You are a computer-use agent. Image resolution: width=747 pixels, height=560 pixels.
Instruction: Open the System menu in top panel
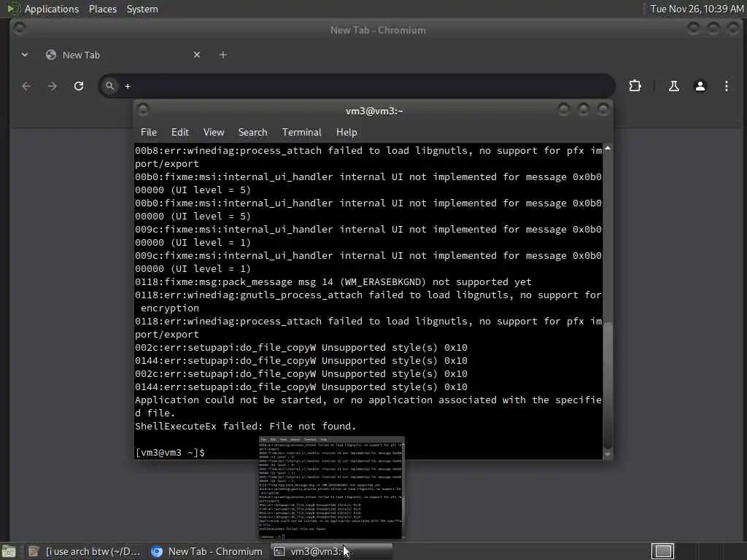142,9
